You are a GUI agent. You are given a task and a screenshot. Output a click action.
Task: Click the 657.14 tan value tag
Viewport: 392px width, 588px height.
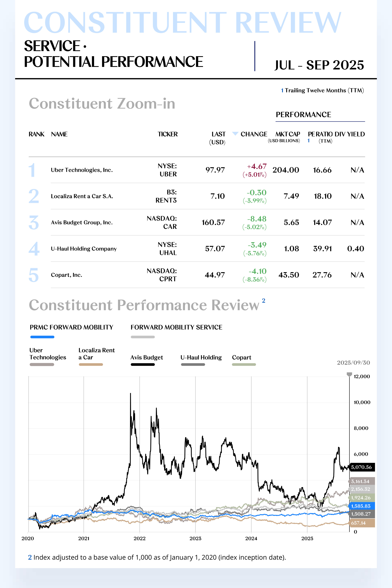(x=361, y=523)
